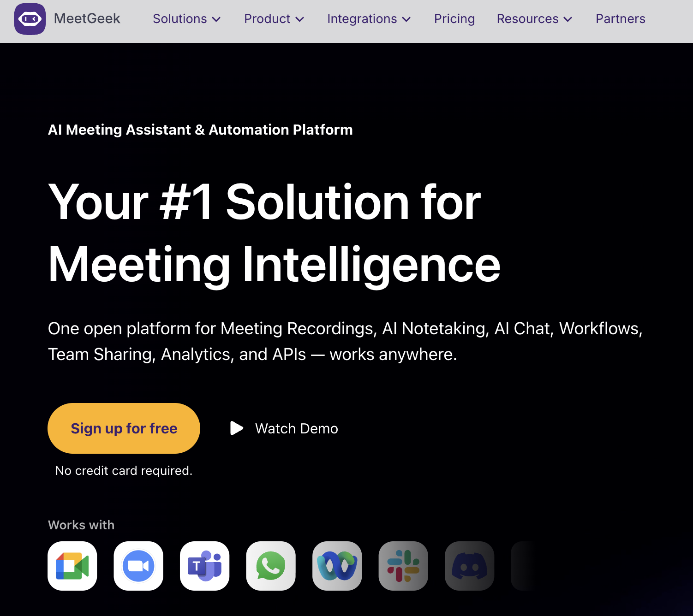Click the Discord integration icon
The image size is (693, 616).
[x=469, y=566]
